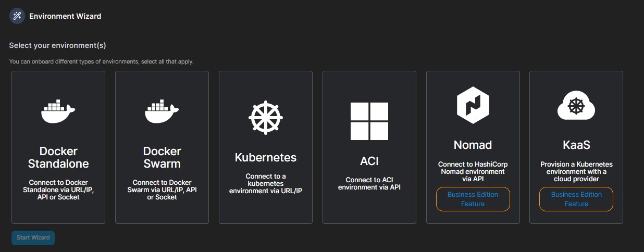This screenshot has width=644, height=252.
Task: Click the Nomad card title
Action: (x=473, y=145)
